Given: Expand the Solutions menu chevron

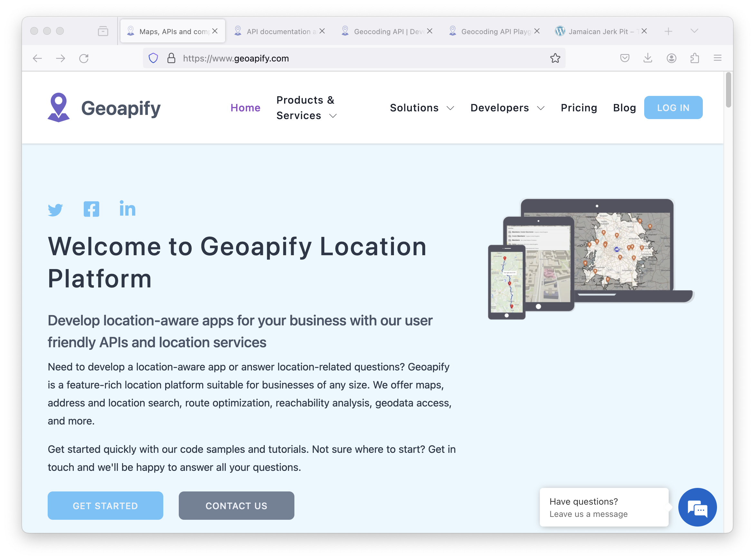Looking at the screenshot, I should pos(450,108).
